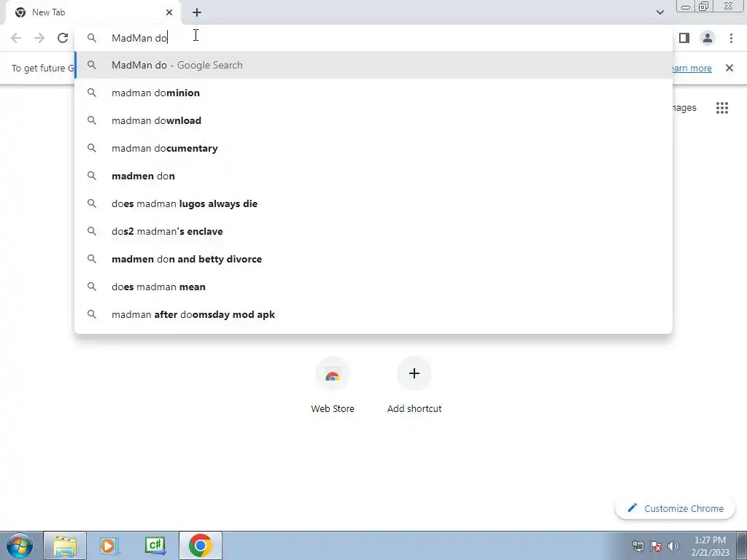Click the search icon beside 'madman download'

point(92,120)
